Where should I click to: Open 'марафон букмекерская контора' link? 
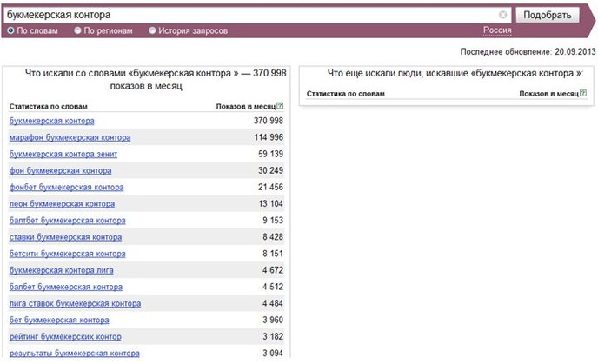(x=70, y=137)
